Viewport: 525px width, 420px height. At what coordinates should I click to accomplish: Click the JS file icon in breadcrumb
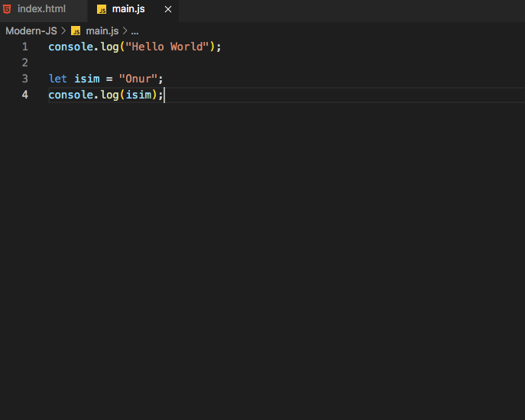(76, 31)
